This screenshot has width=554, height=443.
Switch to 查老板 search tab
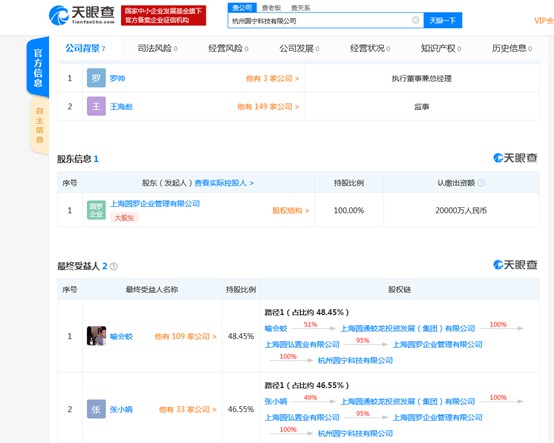click(271, 8)
